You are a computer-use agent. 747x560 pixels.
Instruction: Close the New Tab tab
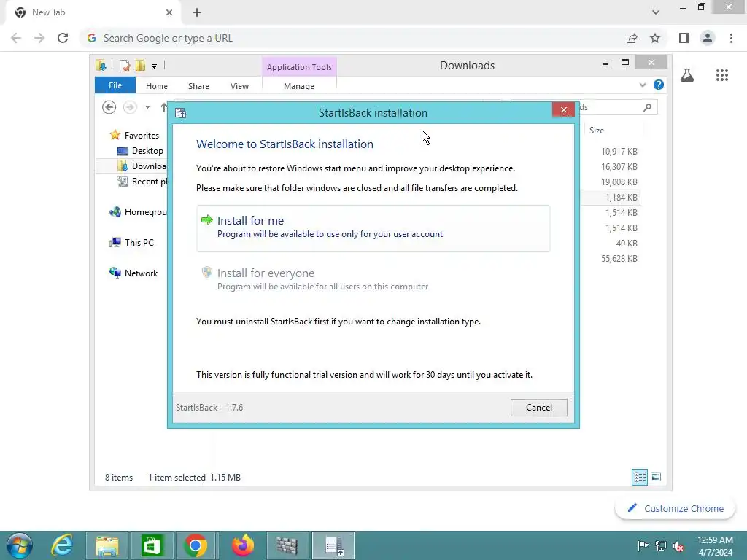(169, 12)
